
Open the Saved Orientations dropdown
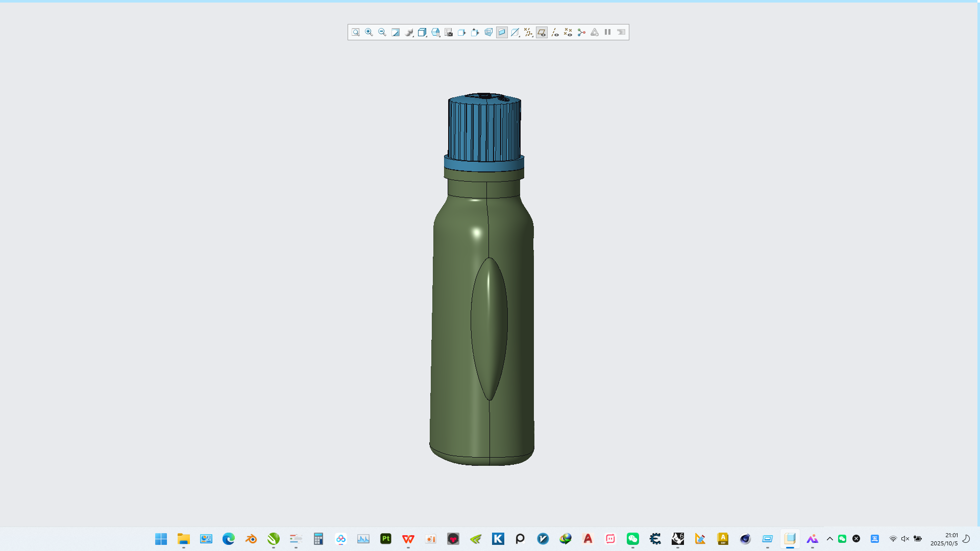tap(435, 32)
